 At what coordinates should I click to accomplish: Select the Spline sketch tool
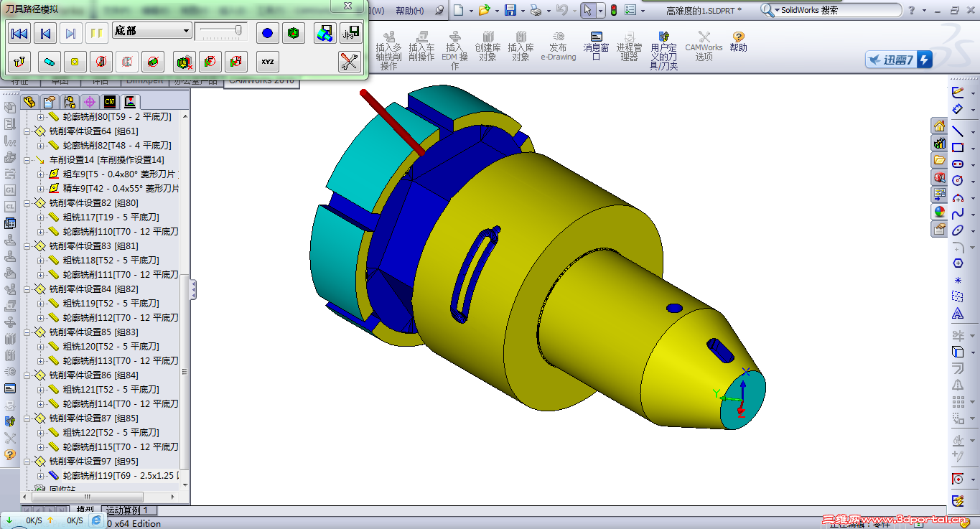[x=958, y=214]
